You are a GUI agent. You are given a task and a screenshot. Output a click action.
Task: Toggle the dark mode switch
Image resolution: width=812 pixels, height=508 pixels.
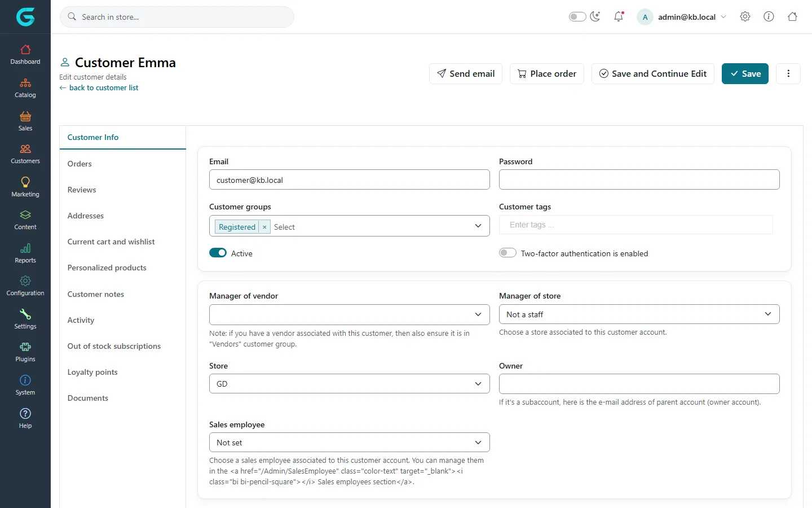(x=577, y=17)
